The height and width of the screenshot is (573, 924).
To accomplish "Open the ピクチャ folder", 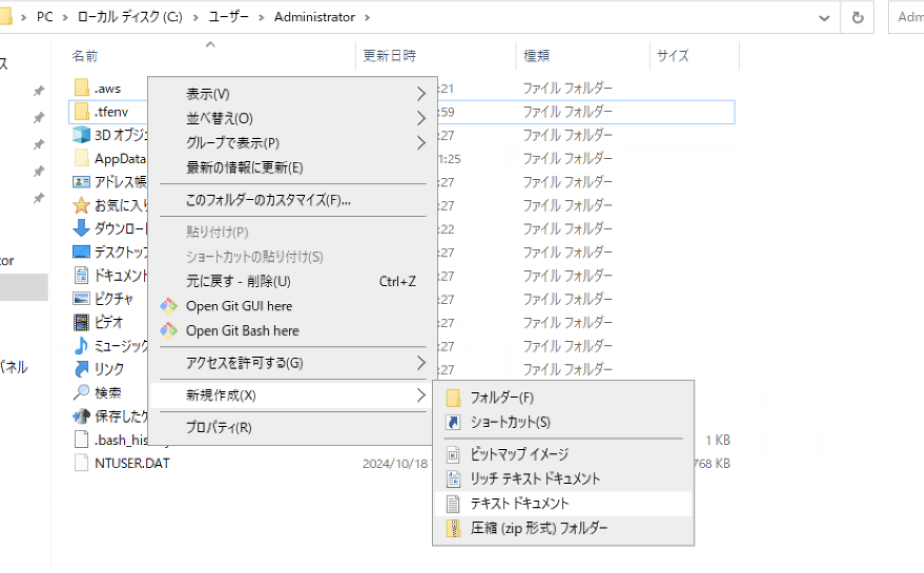I will [x=115, y=299].
